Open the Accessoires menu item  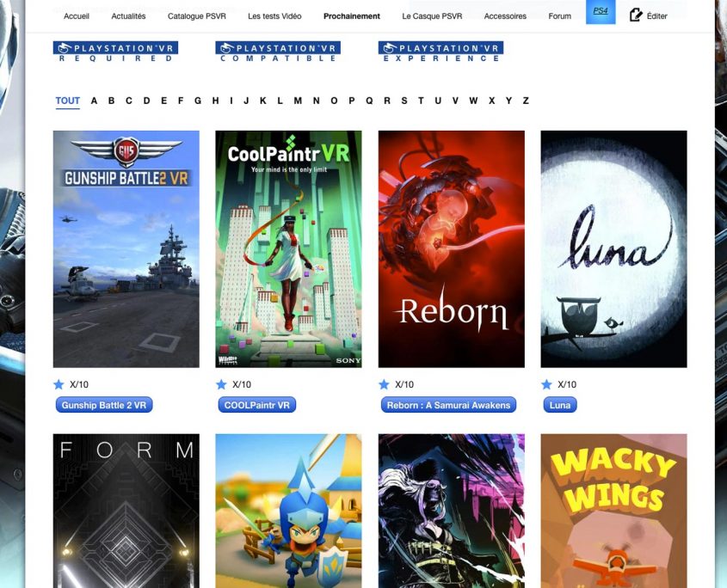(505, 16)
